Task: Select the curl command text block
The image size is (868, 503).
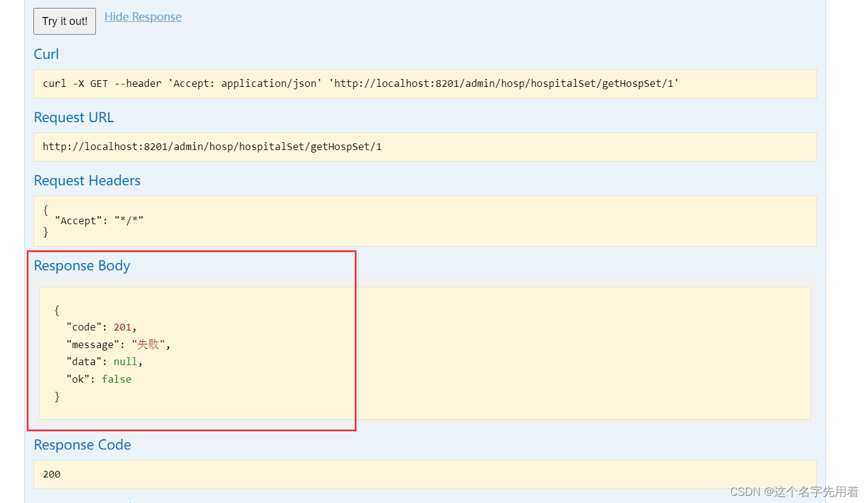Action: pos(425,84)
